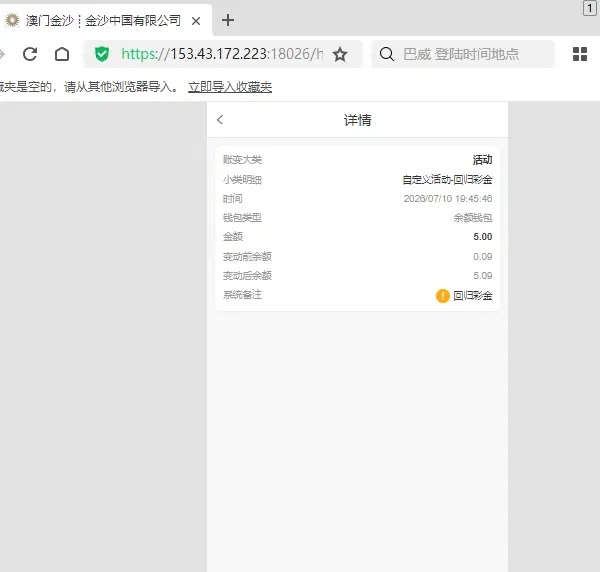This screenshot has height=572, width=600.
Task: Click the 活动 category value
Action: pos(483,160)
